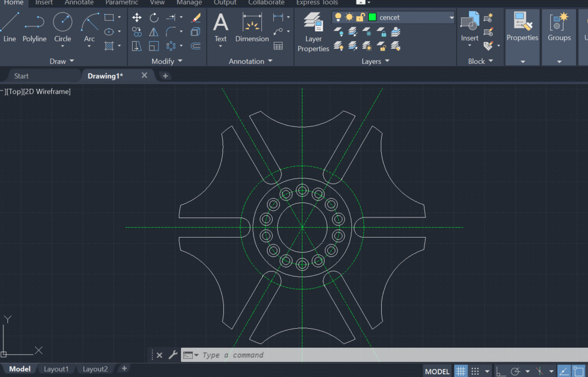The height and width of the screenshot is (377, 588).
Task: Open the Insert block dropdown arrow
Action: pos(470,45)
